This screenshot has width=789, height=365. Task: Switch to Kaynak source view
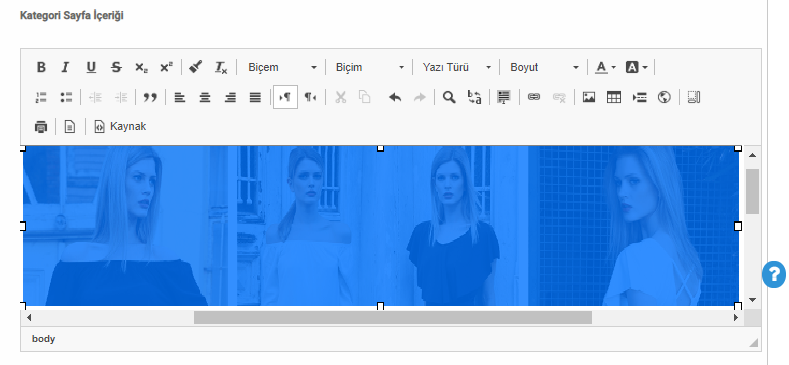[121, 126]
